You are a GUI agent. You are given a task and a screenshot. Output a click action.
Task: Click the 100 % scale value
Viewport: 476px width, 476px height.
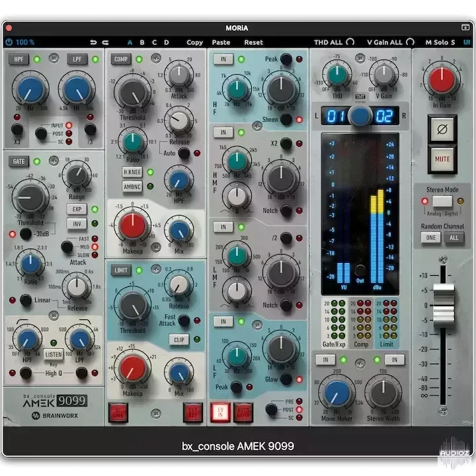point(25,42)
